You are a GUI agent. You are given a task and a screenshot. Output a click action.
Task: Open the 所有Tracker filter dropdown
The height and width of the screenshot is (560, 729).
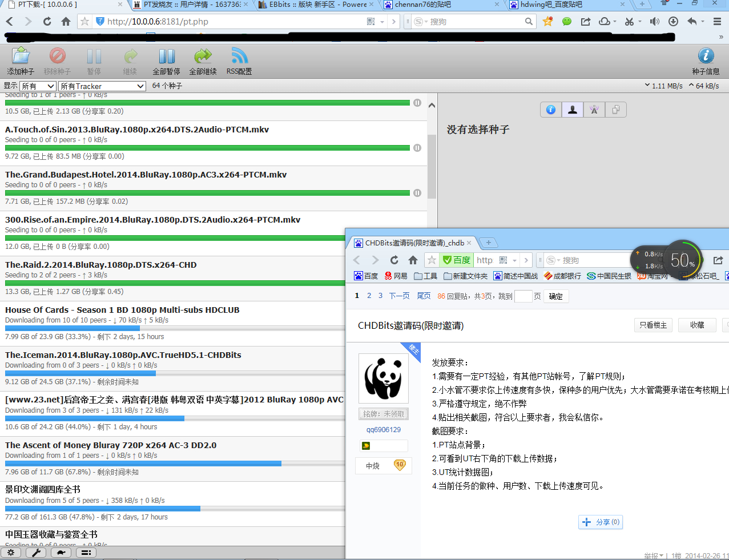click(102, 86)
